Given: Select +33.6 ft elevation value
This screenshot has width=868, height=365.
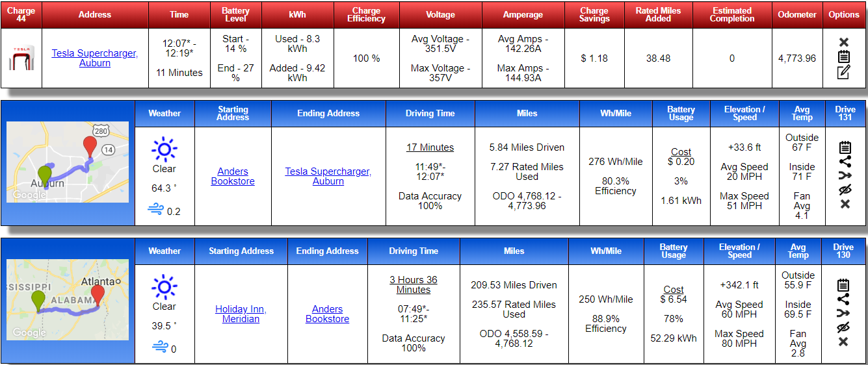Looking at the screenshot, I should click(x=744, y=147).
